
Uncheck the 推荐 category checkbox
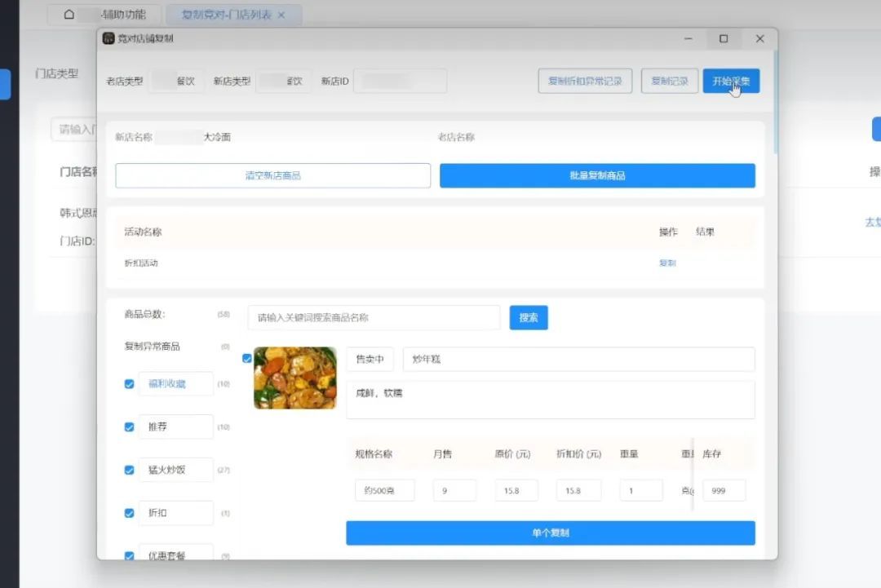point(129,427)
